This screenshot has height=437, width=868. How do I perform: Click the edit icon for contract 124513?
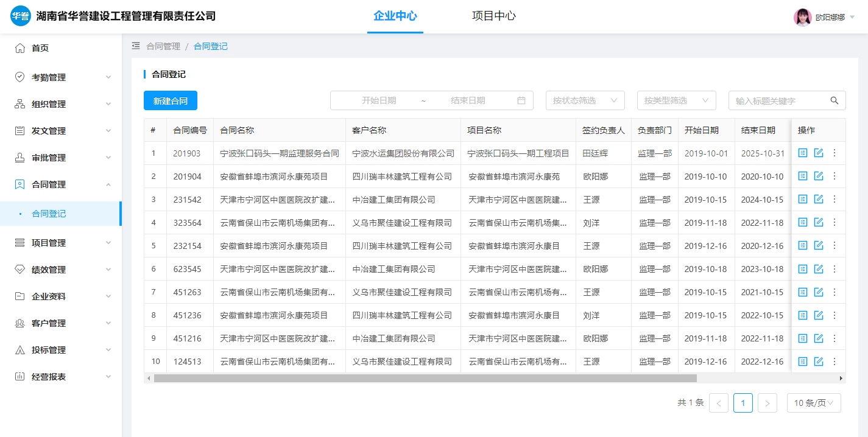click(819, 362)
